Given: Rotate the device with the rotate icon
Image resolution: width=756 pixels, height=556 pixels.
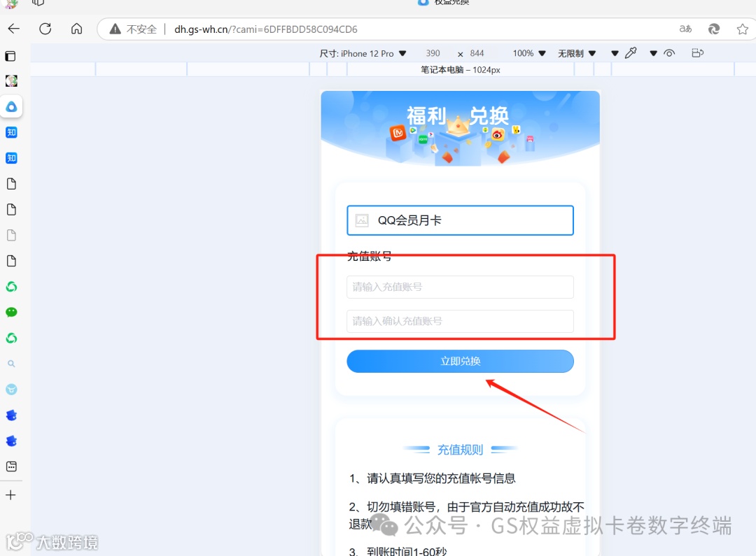Looking at the screenshot, I should pyautogui.click(x=698, y=53).
